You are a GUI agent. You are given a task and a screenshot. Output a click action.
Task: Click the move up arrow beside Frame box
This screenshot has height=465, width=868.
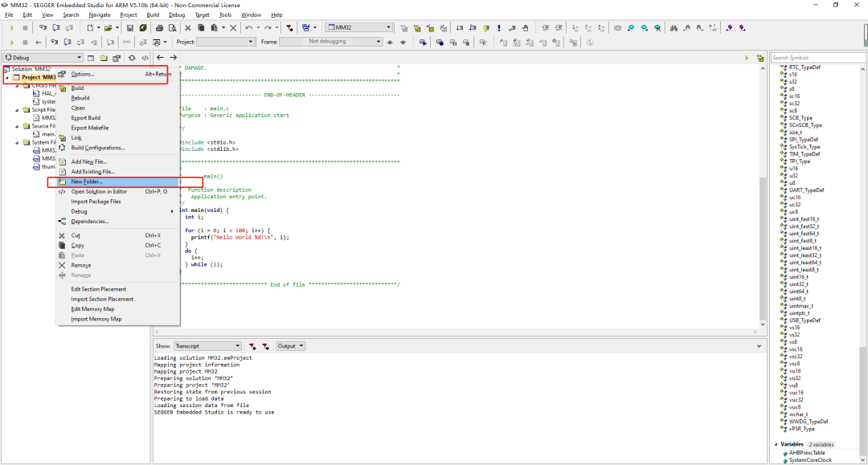tap(390, 42)
